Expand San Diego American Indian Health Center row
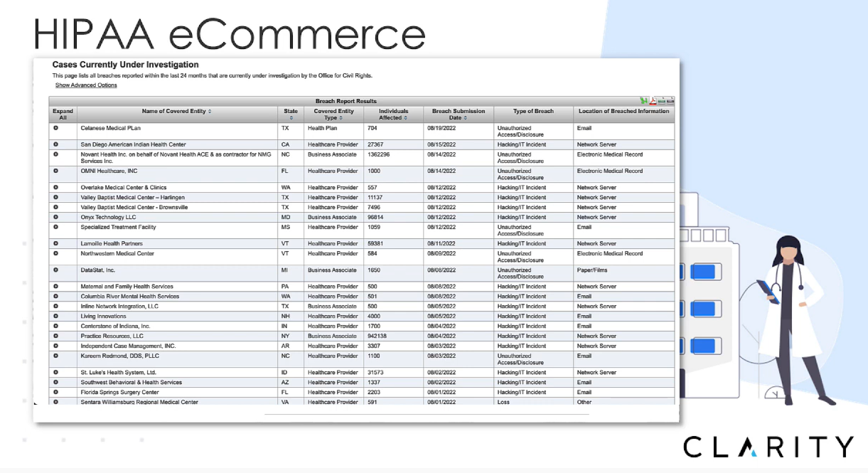 [x=55, y=144]
